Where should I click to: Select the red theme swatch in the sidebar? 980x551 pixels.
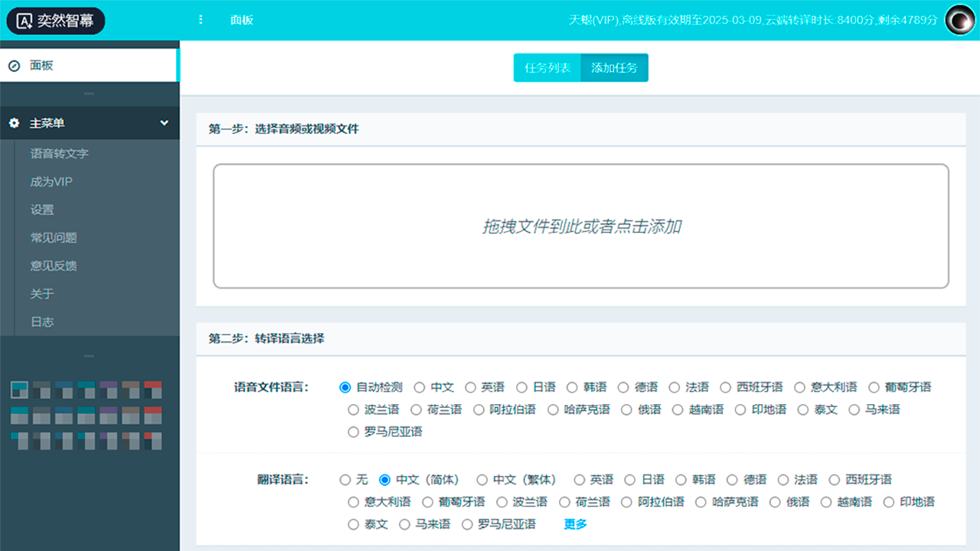point(152,390)
